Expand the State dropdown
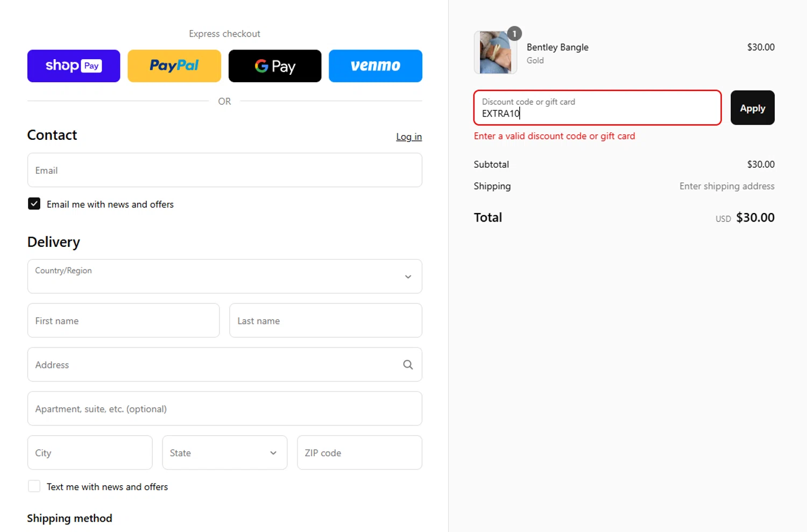807x532 pixels. (x=224, y=453)
